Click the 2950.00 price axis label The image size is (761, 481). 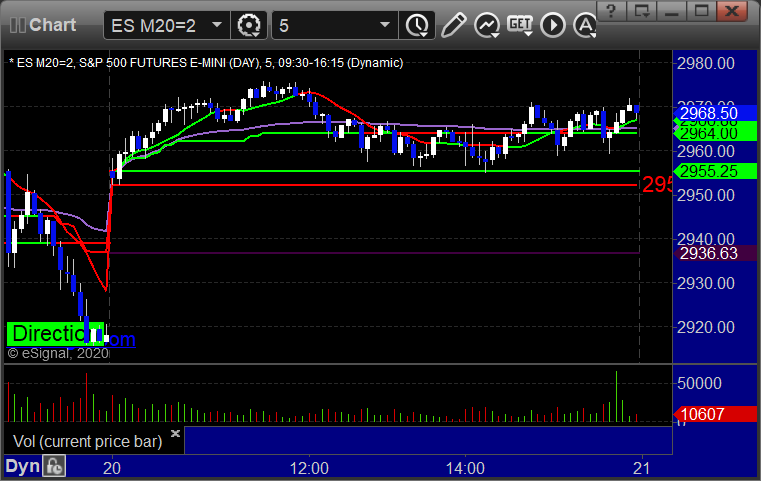pos(706,195)
